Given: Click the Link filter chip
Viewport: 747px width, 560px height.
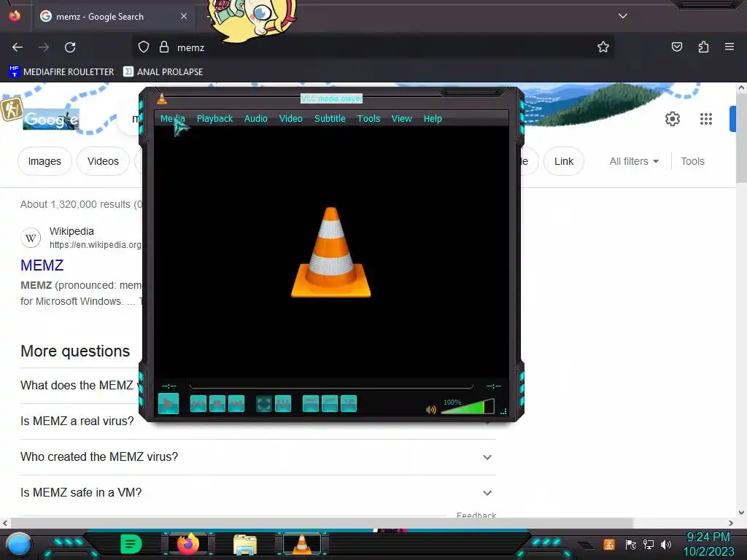Looking at the screenshot, I should point(564,161).
